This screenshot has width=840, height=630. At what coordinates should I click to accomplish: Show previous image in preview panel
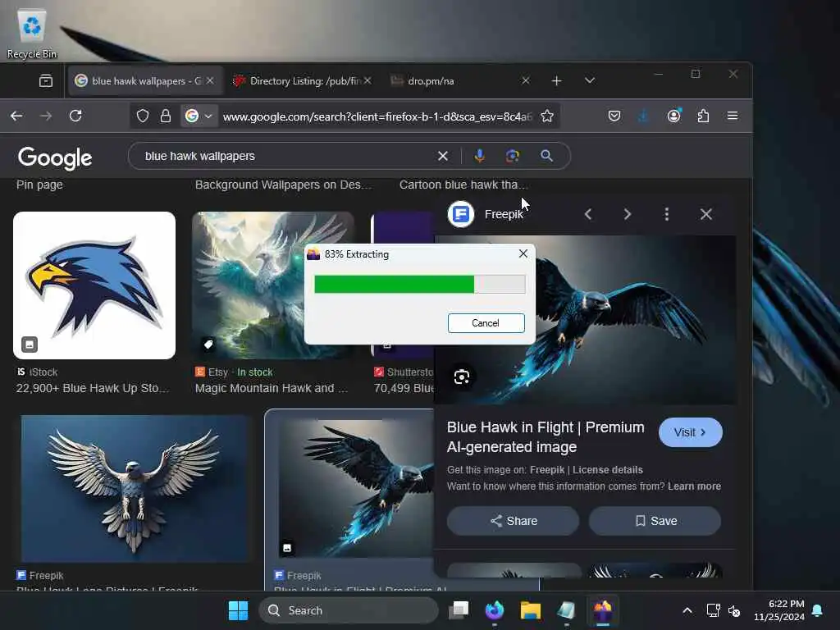[x=588, y=214]
